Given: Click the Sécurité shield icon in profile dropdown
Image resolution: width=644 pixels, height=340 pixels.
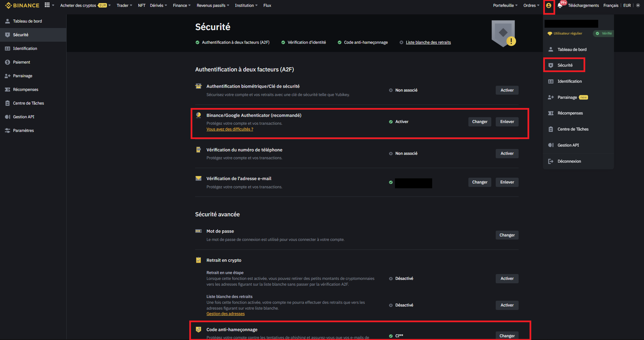Looking at the screenshot, I should (551, 65).
